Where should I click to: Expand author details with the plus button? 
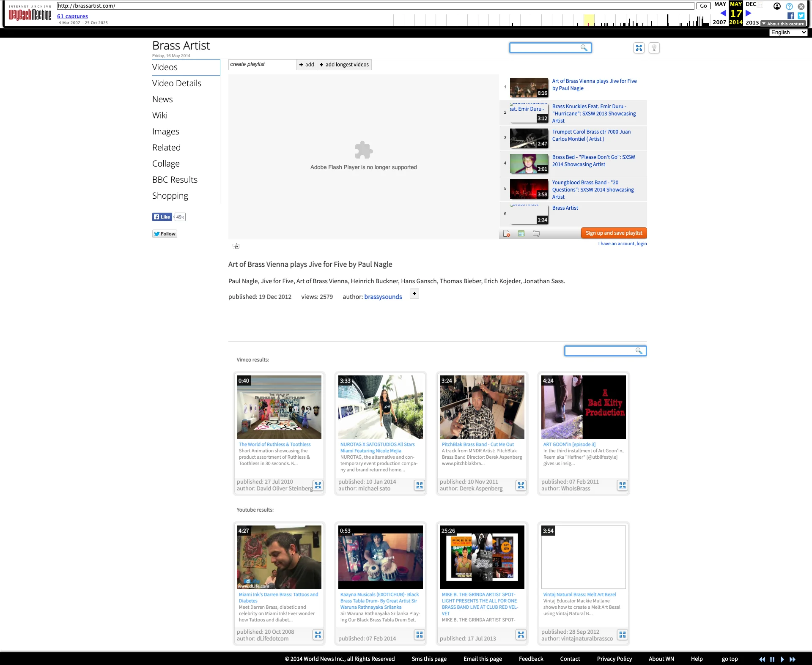414,293
